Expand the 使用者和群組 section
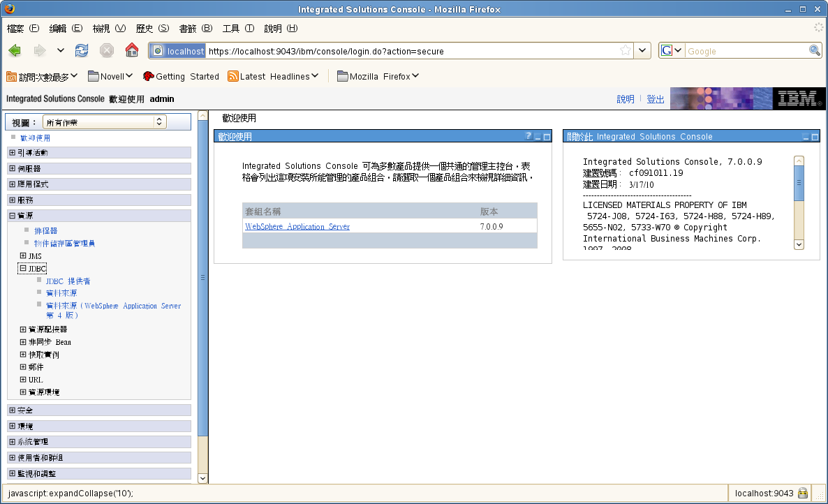The width and height of the screenshot is (828, 504). click(12, 457)
